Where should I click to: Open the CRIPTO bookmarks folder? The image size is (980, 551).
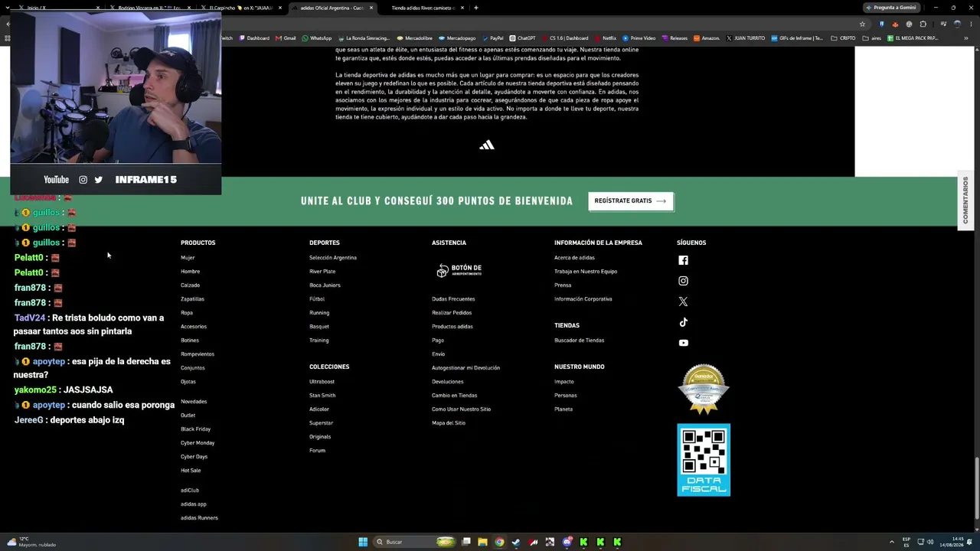[843, 38]
